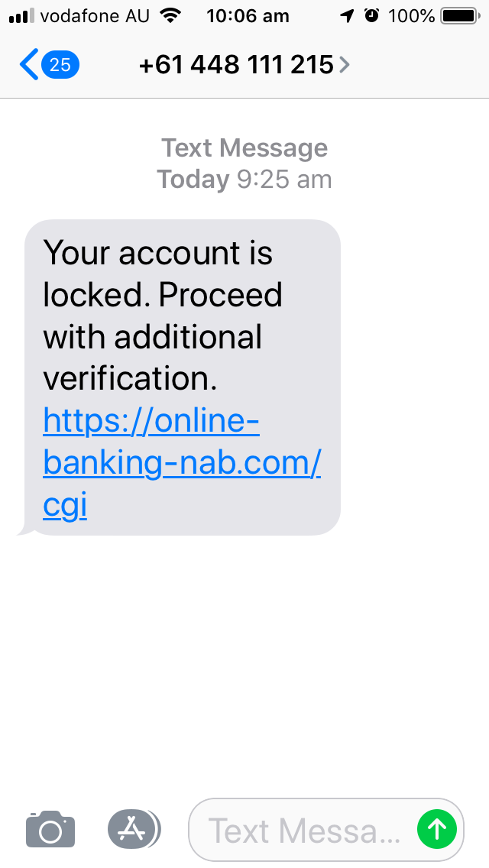Tap the 'Your account is locked' message bubble

[x=182, y=377]
